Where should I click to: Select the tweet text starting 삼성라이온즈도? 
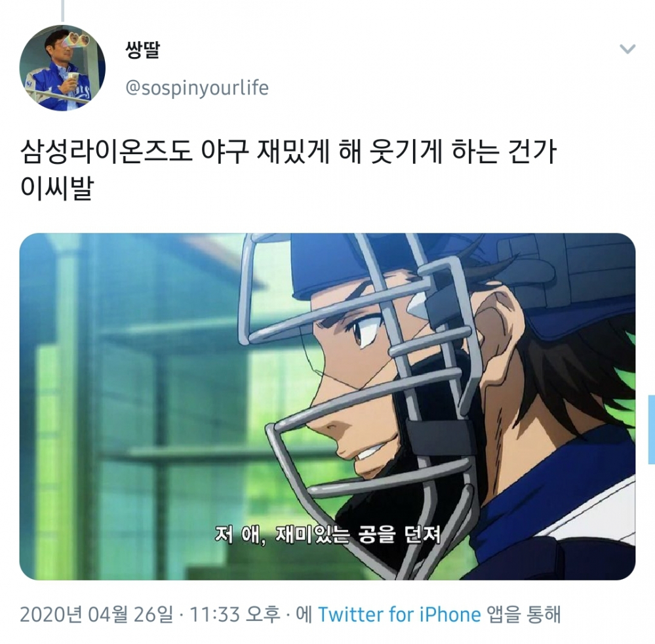(x=288, y=151)
